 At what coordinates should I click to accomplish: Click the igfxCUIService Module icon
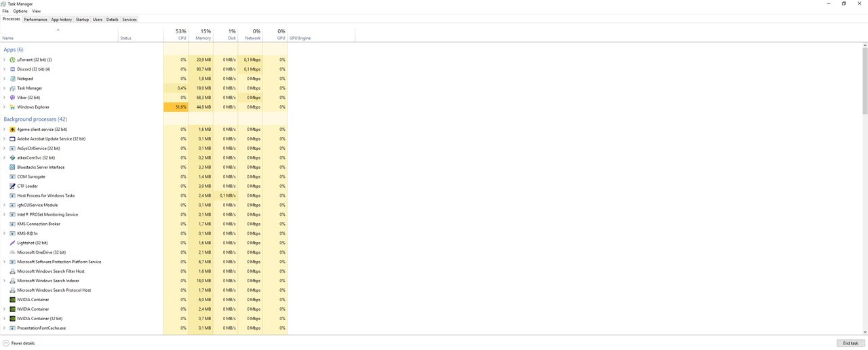pos(12,205)
